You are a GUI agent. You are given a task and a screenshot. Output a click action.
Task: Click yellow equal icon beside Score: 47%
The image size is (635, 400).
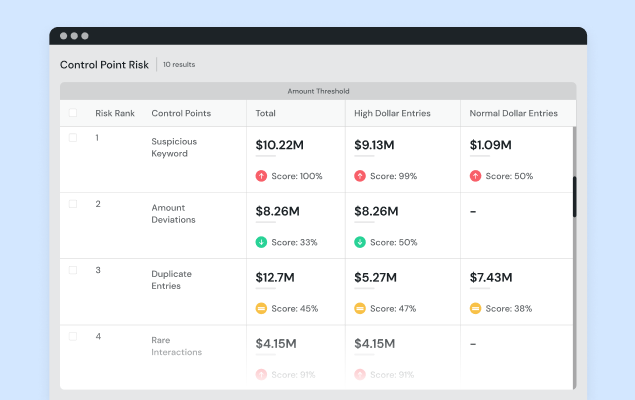coord(360,308)
